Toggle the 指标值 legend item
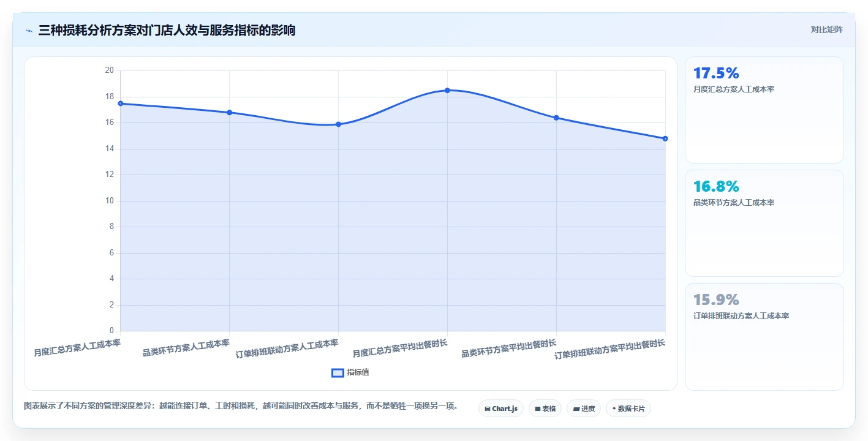This screenshot has width=868, height=441. (350, 372)
